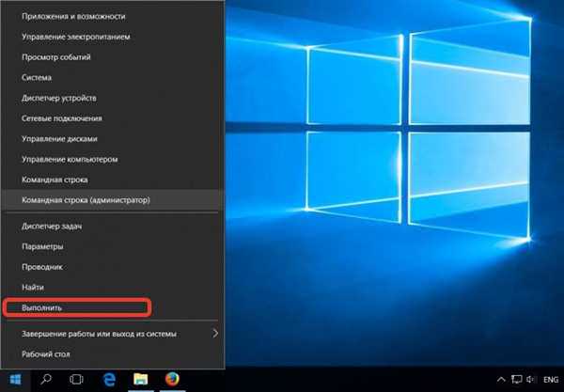Expand Завершение работы или выход из системы
This screenshot has height=392, width=564.
click(x=113, y=334)
